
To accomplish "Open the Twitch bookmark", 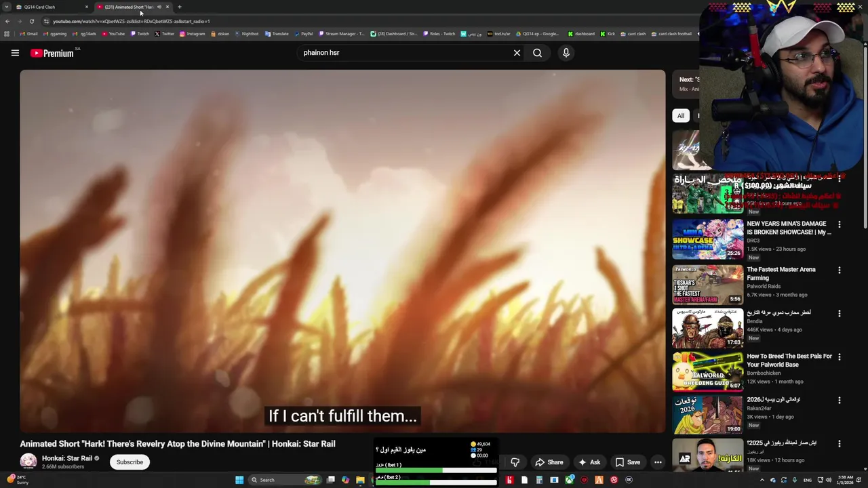I will pos(140,34).
